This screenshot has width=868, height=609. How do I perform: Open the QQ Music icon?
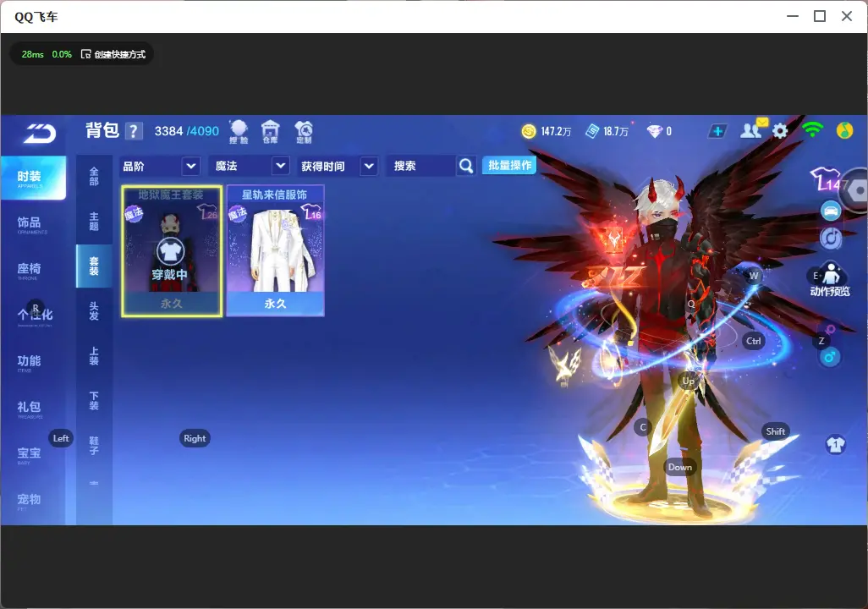click(x=845, y=130)
